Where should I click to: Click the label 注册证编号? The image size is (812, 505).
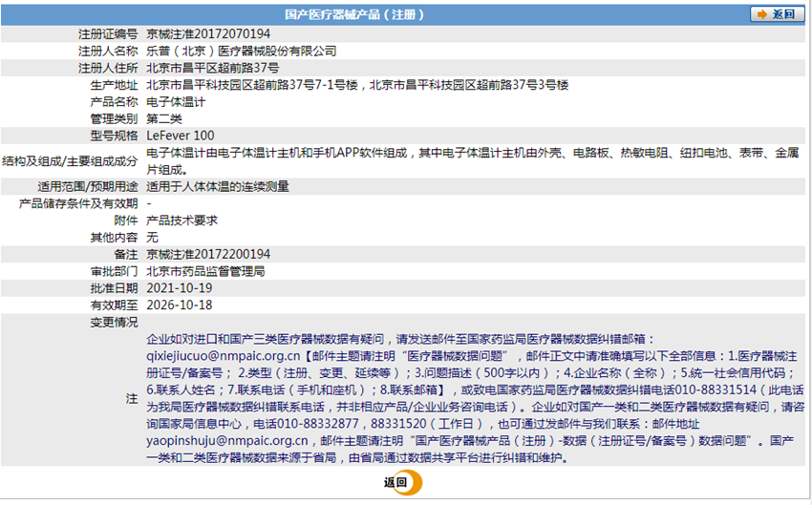coord(108,34)
